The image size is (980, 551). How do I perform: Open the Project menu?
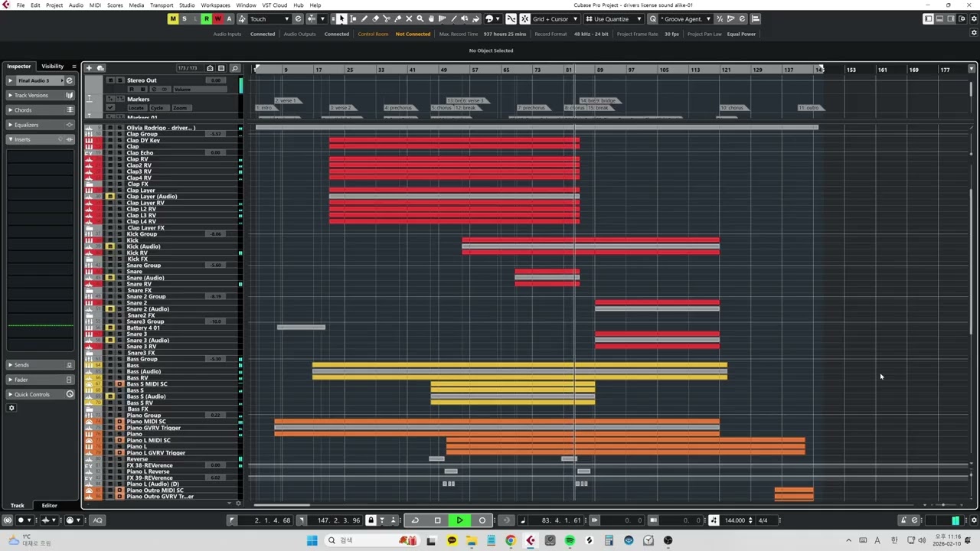(x=54, y=5)
